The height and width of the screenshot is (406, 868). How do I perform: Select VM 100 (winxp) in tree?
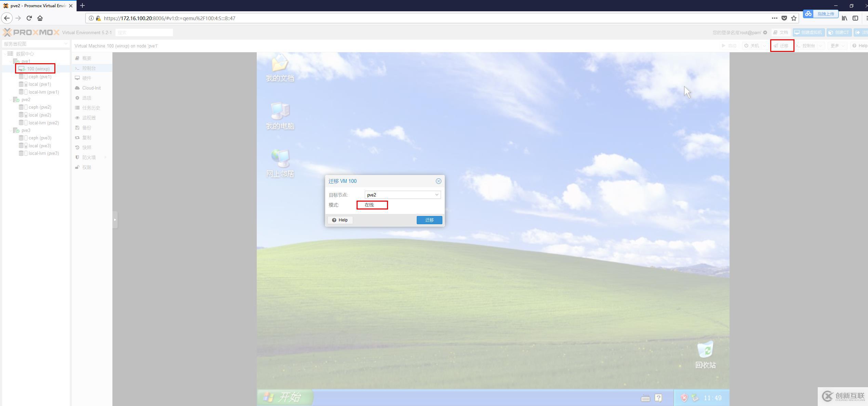(x=38, y=69)
